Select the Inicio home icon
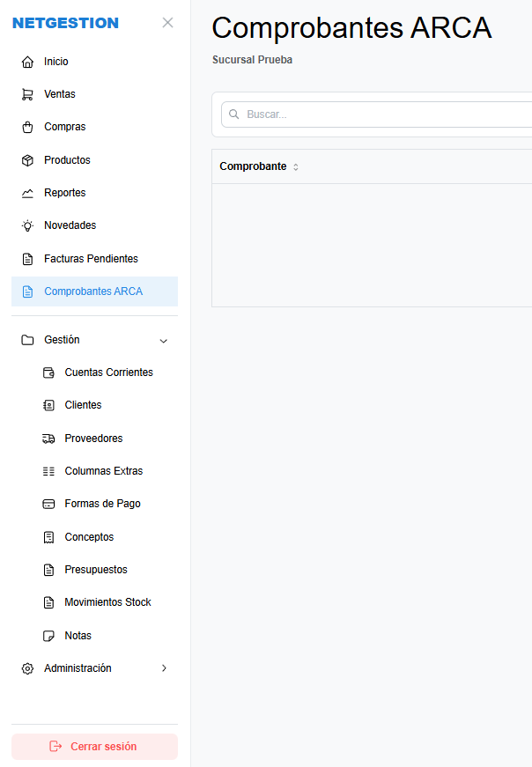 pyautogui.click(x=26, y=61)
